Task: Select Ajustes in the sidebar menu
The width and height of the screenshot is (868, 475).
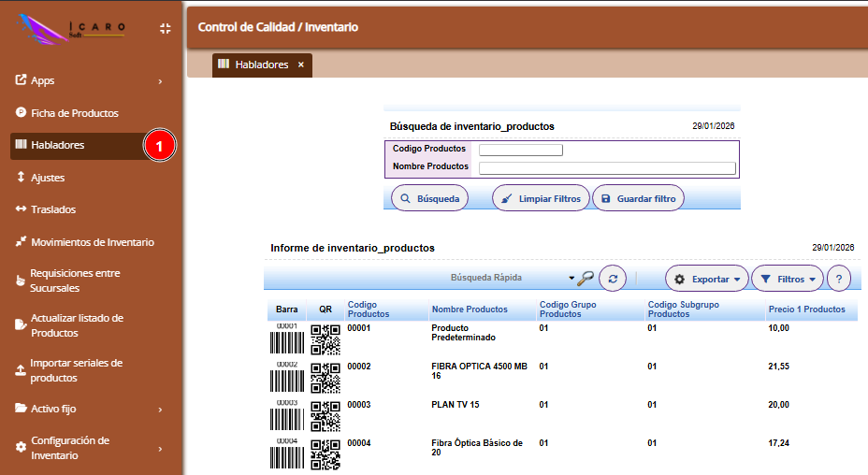Action: pos(48,178)
